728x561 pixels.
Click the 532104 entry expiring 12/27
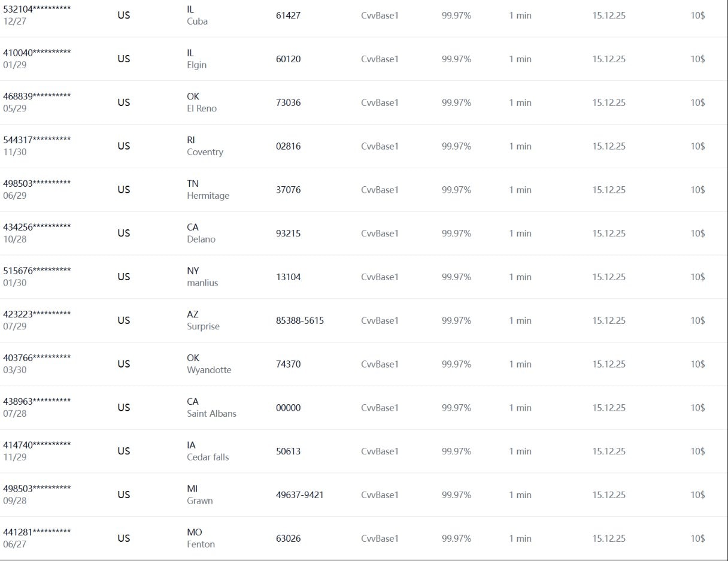pos(37,15)
